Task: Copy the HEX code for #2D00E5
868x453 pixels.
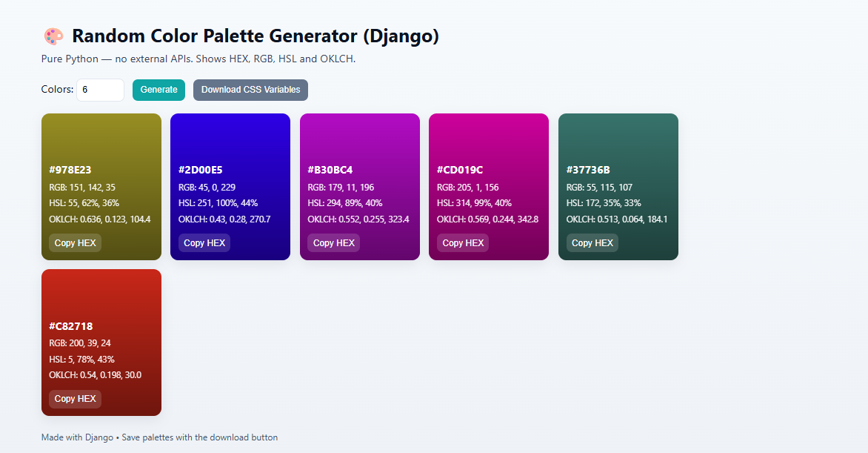Action: coord(204,242)
